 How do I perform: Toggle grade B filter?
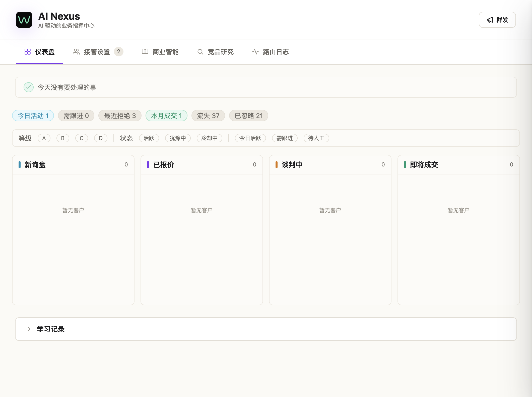coord(63,138)
